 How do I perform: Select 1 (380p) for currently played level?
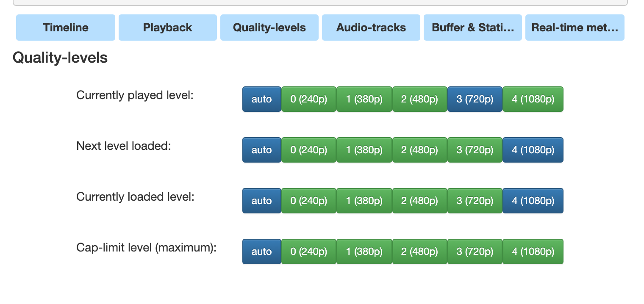(364, 99)
